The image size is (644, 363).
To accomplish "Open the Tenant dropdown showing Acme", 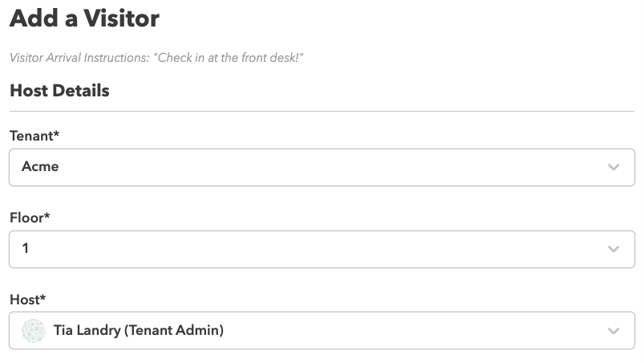I will coord(322,167).
